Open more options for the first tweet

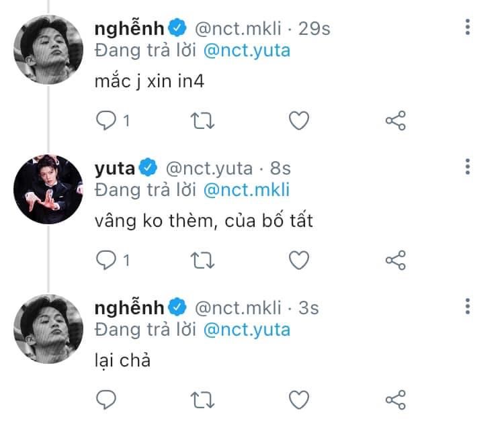click(468, 28)
